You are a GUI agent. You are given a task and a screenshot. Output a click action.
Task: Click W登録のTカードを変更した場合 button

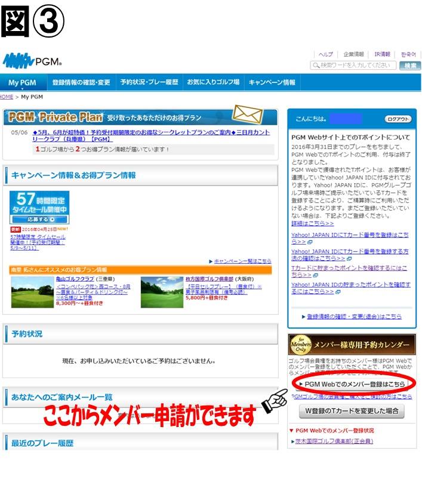(352, 411)
